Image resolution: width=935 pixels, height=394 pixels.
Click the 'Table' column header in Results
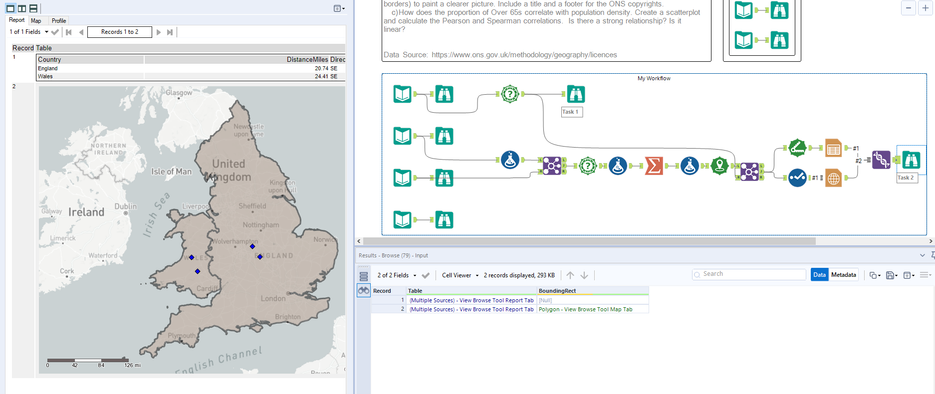click(x=471, y=291)
